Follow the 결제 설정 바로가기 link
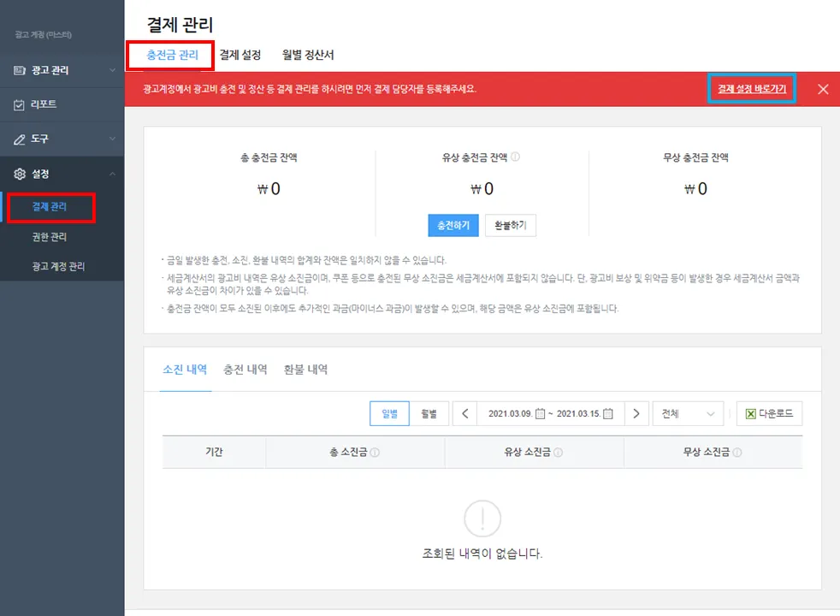This screenshot has height=616, width=840. (752, 89)
